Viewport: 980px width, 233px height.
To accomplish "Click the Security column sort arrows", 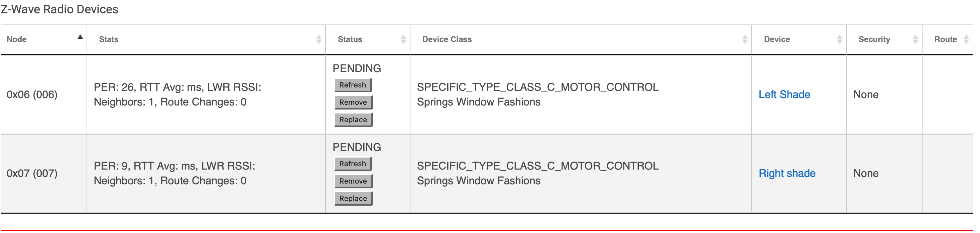I will pyautogui.click(x=915, y=39).
